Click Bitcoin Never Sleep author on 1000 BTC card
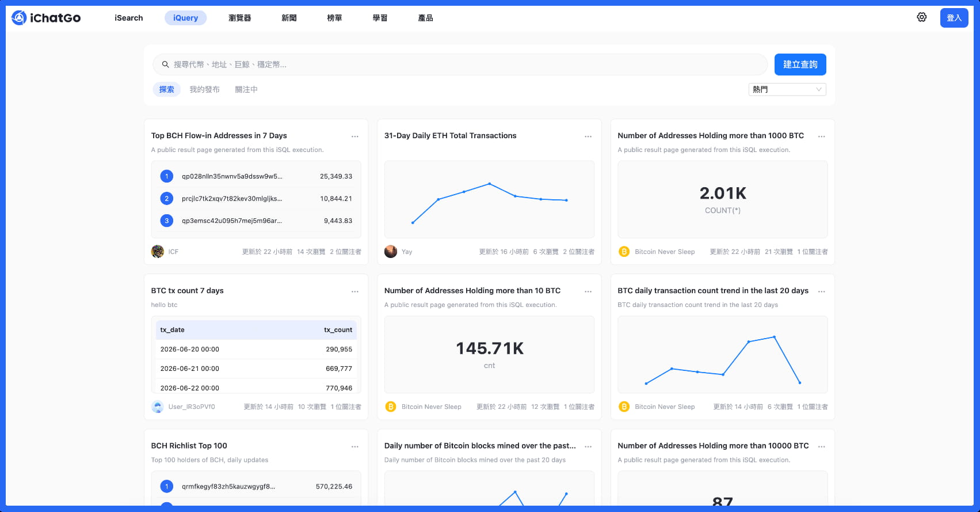This screenshot has height=512, width=980. point(665,252)
